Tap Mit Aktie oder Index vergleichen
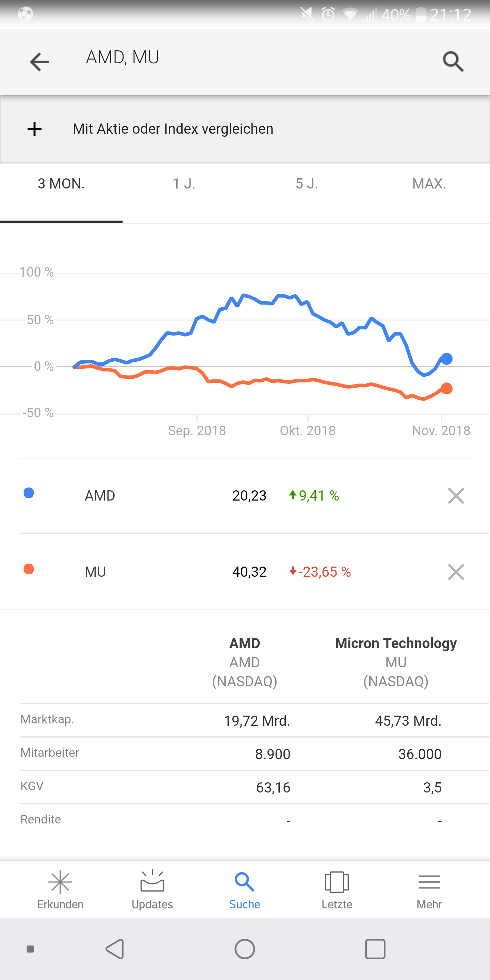This screenshot has width=490, height=980. [173, 129]
